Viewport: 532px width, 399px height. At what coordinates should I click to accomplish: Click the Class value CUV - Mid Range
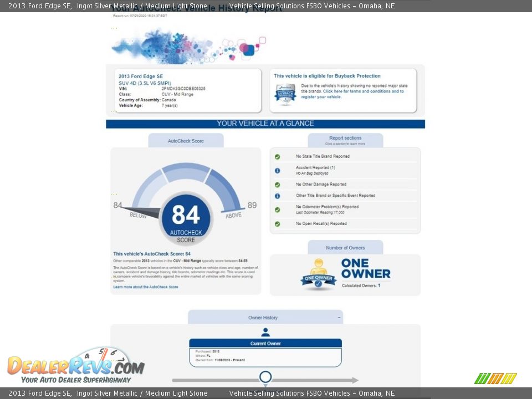point(177,94)
